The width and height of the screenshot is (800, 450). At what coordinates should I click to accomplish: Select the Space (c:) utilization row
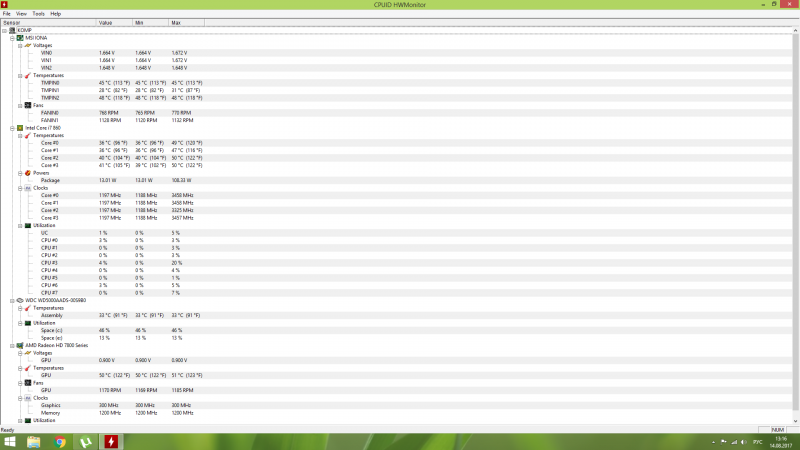tap(396, 331)
